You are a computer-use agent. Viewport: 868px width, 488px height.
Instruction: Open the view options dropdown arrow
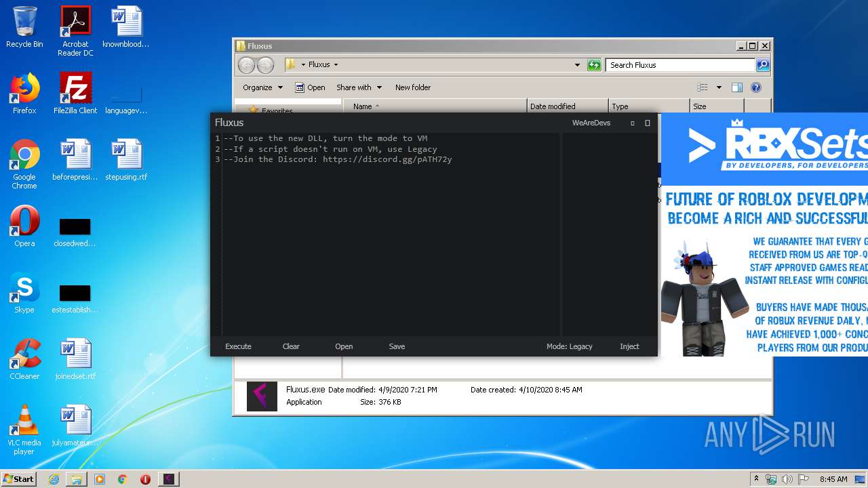tap(719, 87)
